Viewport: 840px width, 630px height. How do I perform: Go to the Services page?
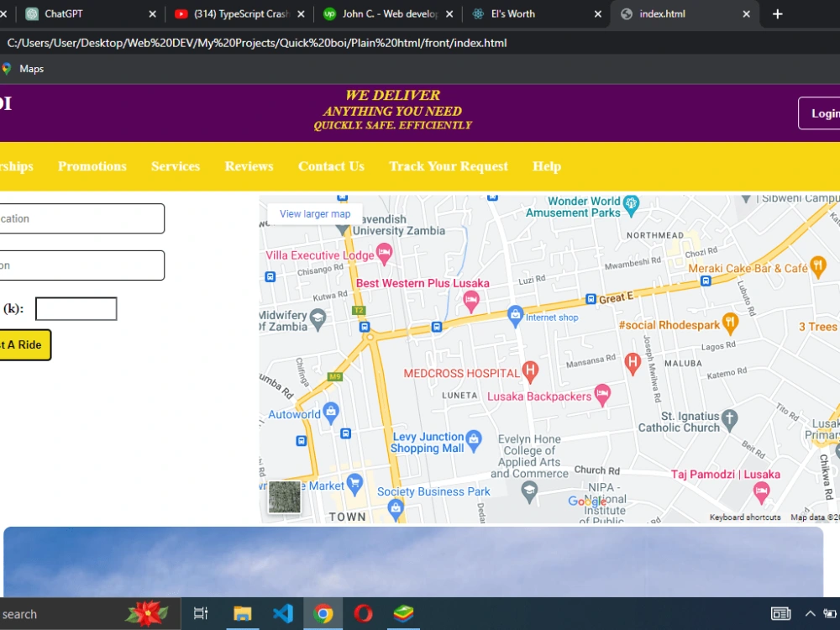pyautogui.click(x=176, y=166)
